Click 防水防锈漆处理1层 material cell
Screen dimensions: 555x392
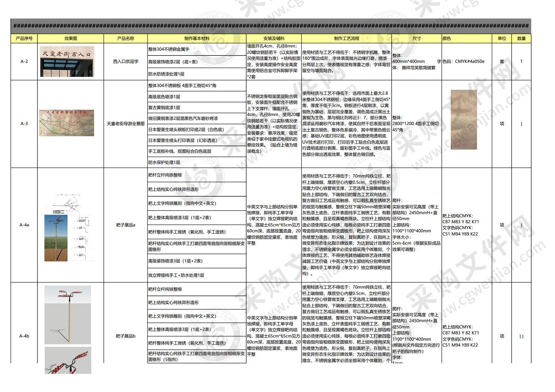tap(197, 74)
